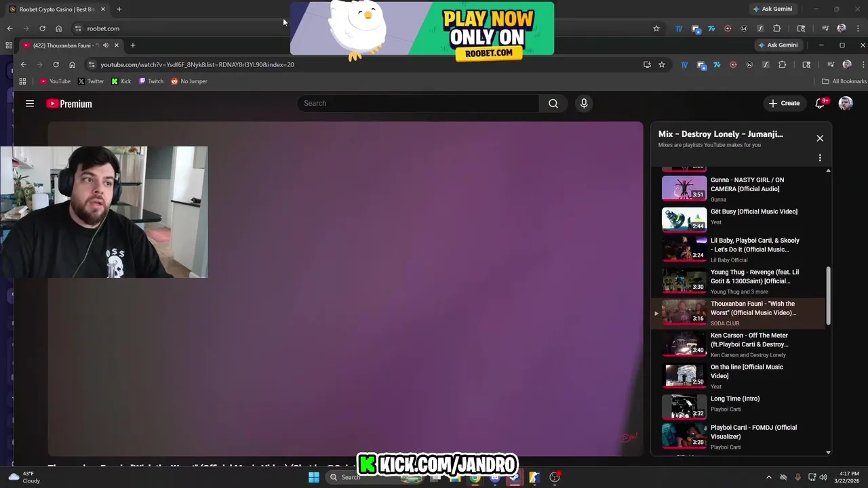Open the Mix playlist three-dot options
868x488 pixels.
point(820,158)
